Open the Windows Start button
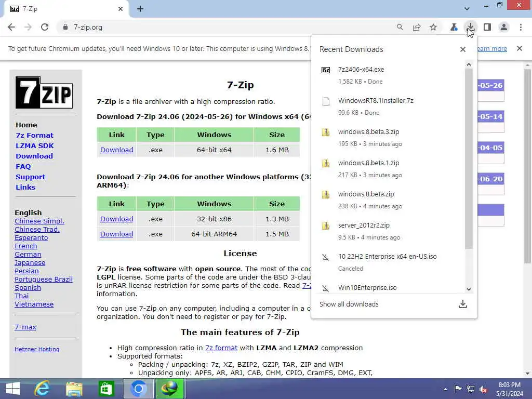This screenshot has width=532, height=399. click(x=13, y=389)
